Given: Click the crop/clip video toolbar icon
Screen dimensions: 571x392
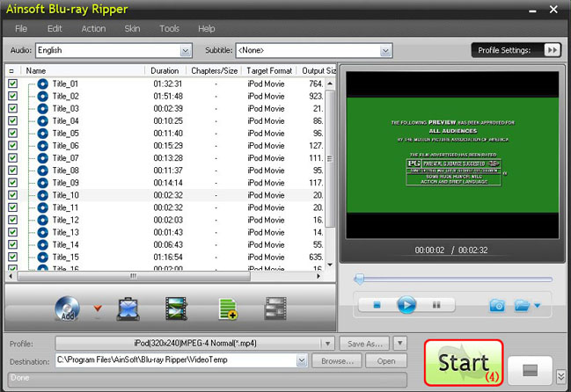Looking at the screenshot, I should click(126, 308).
